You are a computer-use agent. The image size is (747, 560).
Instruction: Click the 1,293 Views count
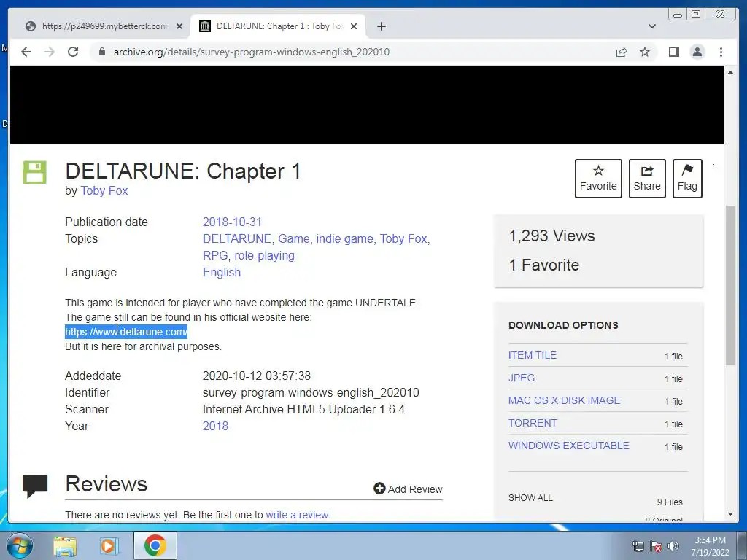point(551,236)
